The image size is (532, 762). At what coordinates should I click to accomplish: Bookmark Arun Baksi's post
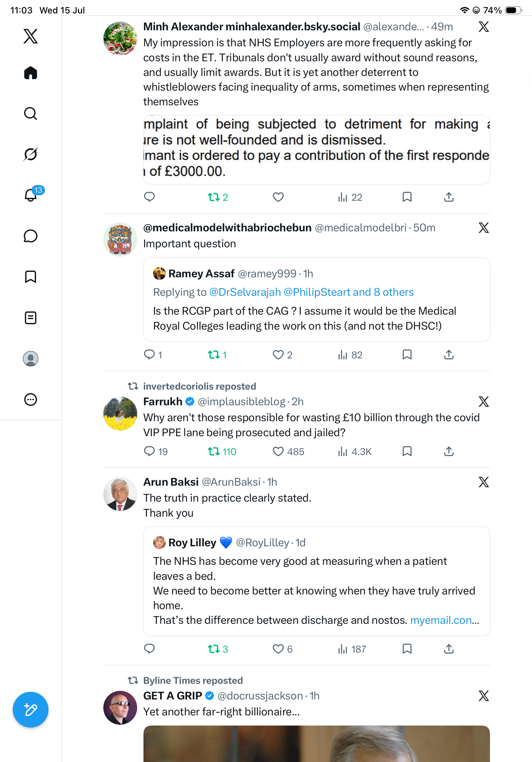coord(407,649)
